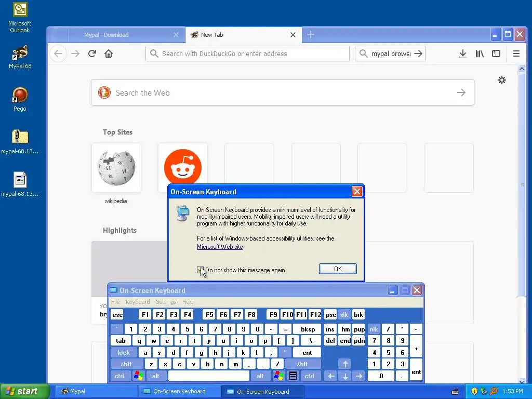This screenshot has height=399, width=532.
Task: Reload the current browser page
Action: click(x=92, y=54)
